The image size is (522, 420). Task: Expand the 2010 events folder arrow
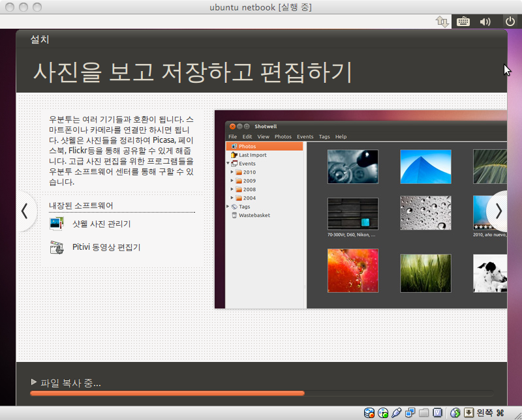click(232, 172)
